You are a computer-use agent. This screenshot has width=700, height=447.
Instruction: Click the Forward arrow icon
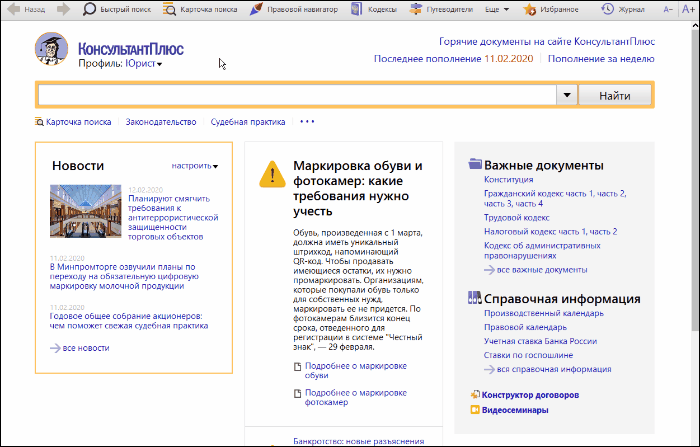pos(63,9)
